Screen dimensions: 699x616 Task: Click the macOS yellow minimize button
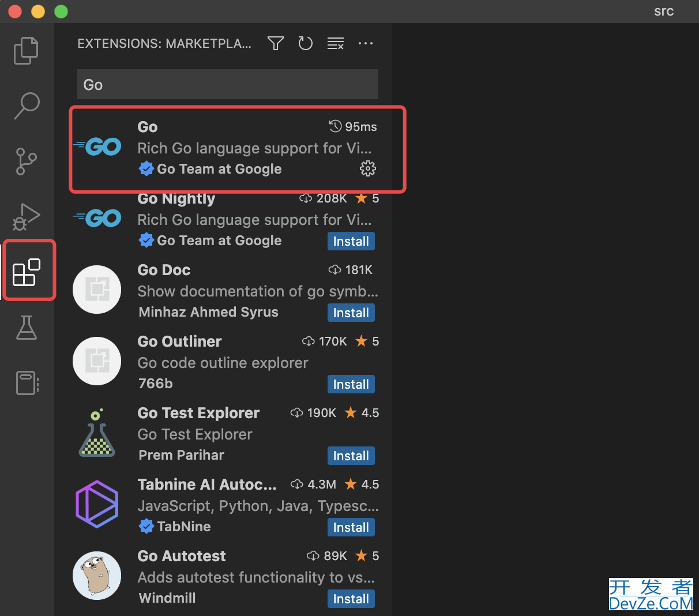[38, 12]
